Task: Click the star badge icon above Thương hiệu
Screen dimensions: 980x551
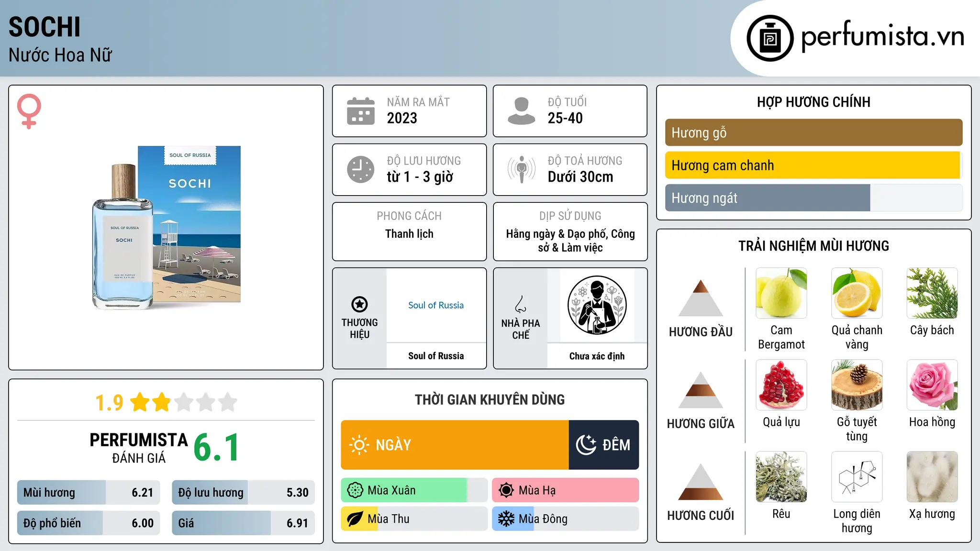Action: pos(359,304)
